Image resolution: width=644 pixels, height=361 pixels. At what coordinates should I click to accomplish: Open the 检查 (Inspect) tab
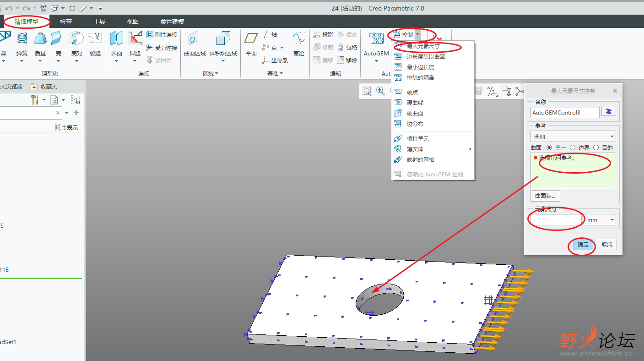click(x=66, y=22)
